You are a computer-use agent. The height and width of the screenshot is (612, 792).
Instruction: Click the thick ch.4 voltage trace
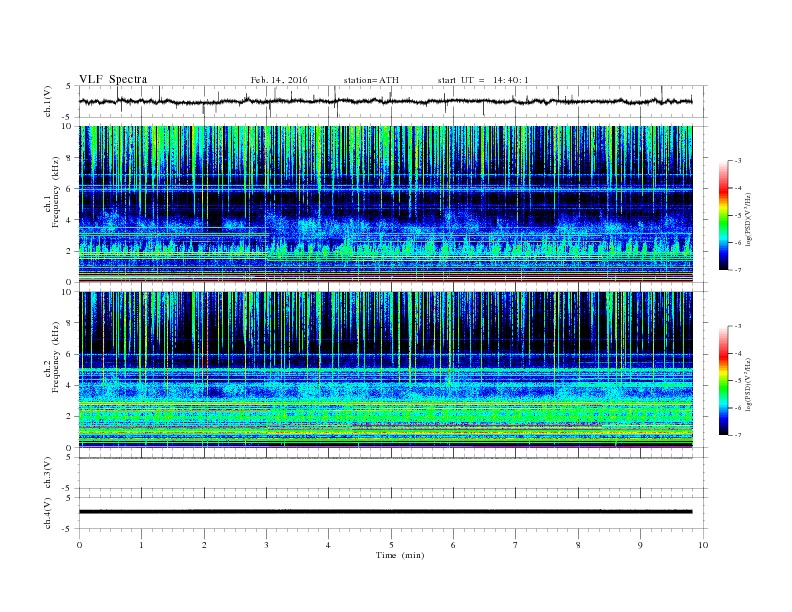pos(385,512)
